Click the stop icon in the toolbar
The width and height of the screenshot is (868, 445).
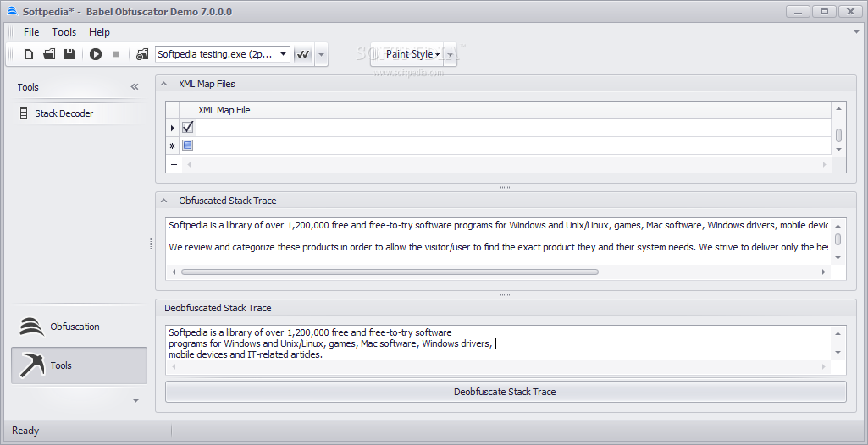[x=116, y=54]
